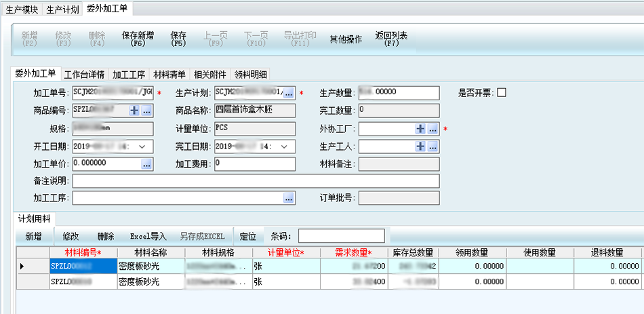The image size is (644, 314).
Task: Open the 相关附件 tab
Action: tap(210, 75)
